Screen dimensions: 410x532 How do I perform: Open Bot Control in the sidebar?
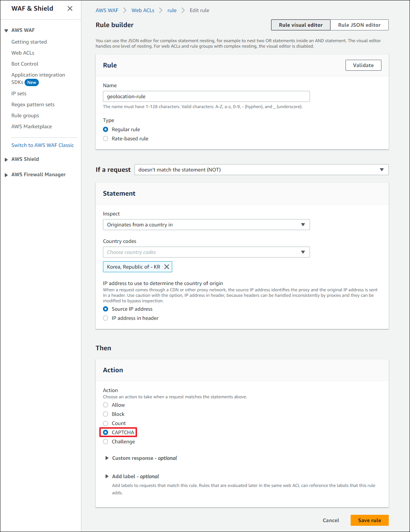click(x=25, y=64)
